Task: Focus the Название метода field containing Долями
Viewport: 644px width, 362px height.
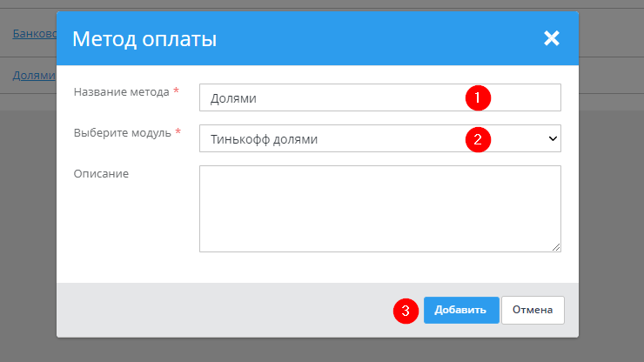Action: coord(331,98)
